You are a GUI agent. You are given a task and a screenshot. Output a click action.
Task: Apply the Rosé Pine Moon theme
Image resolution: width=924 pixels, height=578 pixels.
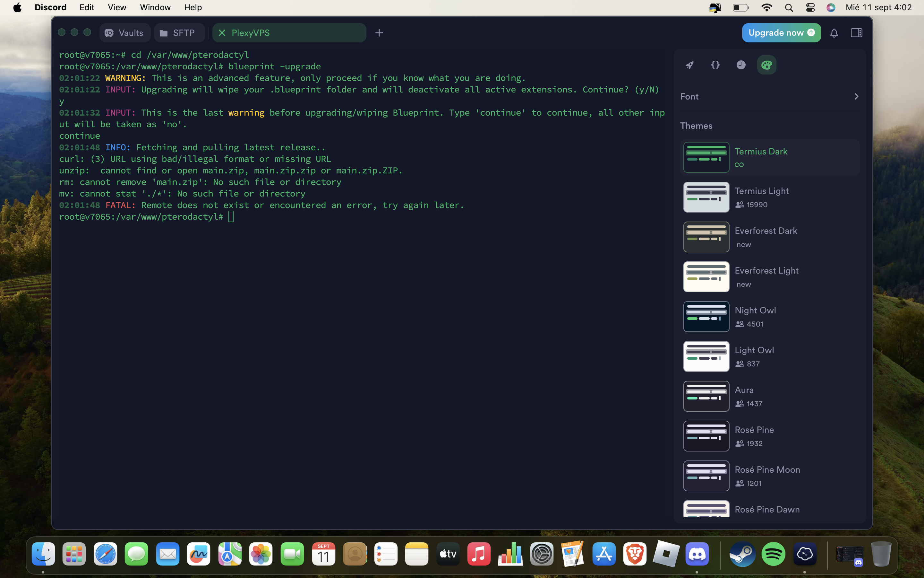[770, 476]
